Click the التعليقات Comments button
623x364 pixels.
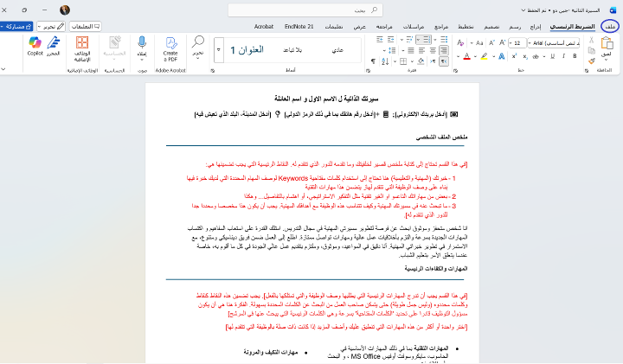tap(85, 26)
